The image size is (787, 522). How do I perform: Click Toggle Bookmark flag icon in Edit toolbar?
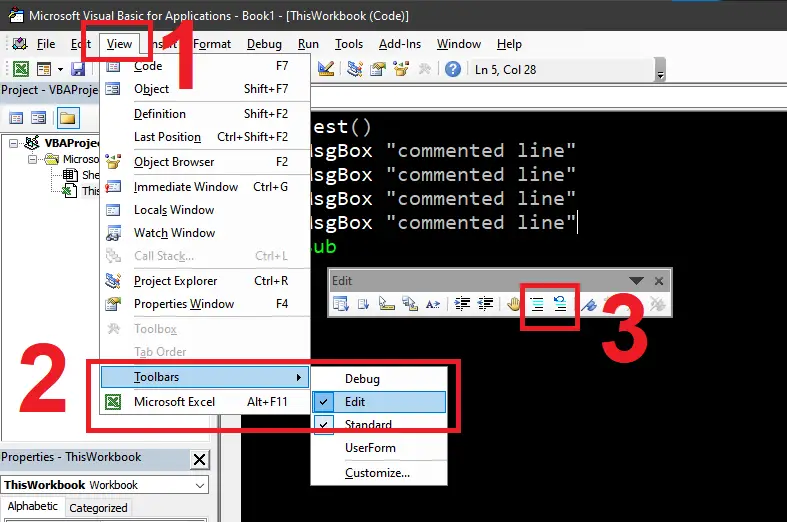589,304
